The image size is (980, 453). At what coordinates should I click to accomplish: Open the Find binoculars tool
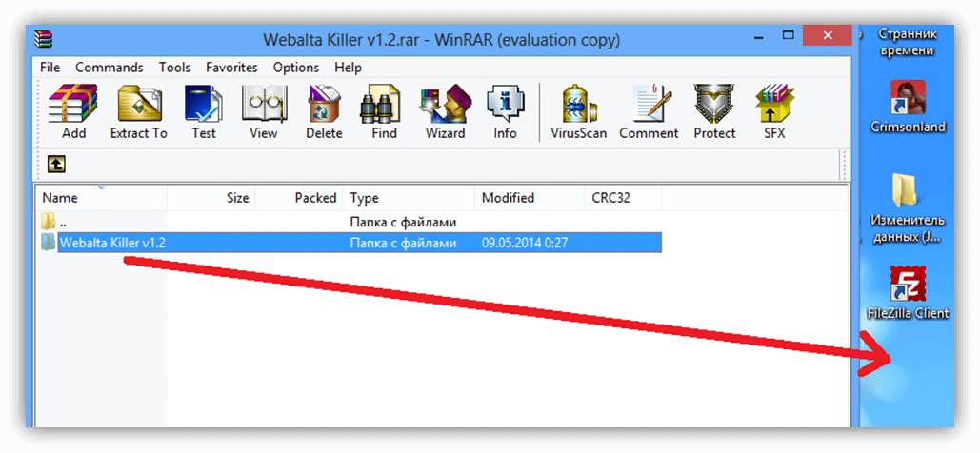(x=384, y=112)
